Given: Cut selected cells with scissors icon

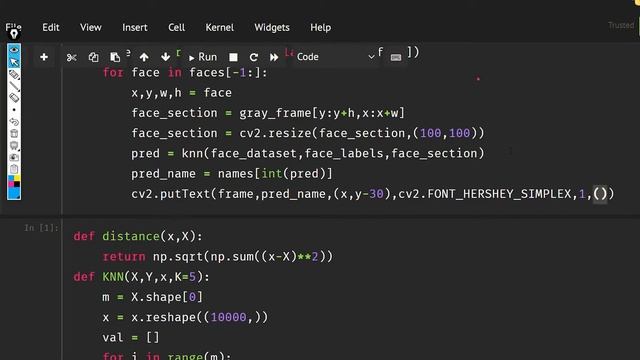Looking at the screenshot, I should pos(71,58).
